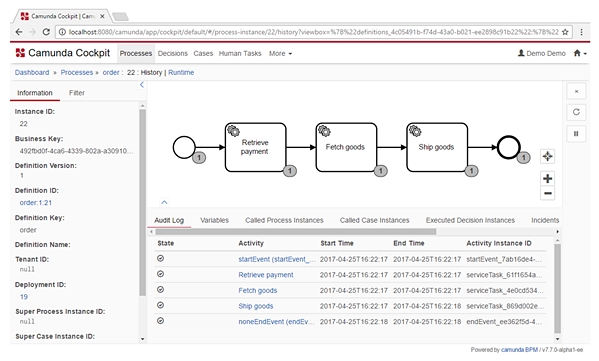Bookmark page with the star icon

565,32
